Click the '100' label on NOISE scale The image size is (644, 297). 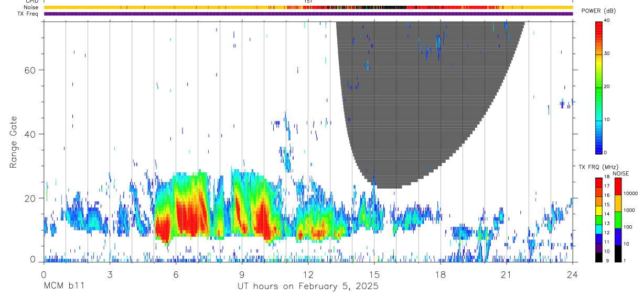click(627, 227)
